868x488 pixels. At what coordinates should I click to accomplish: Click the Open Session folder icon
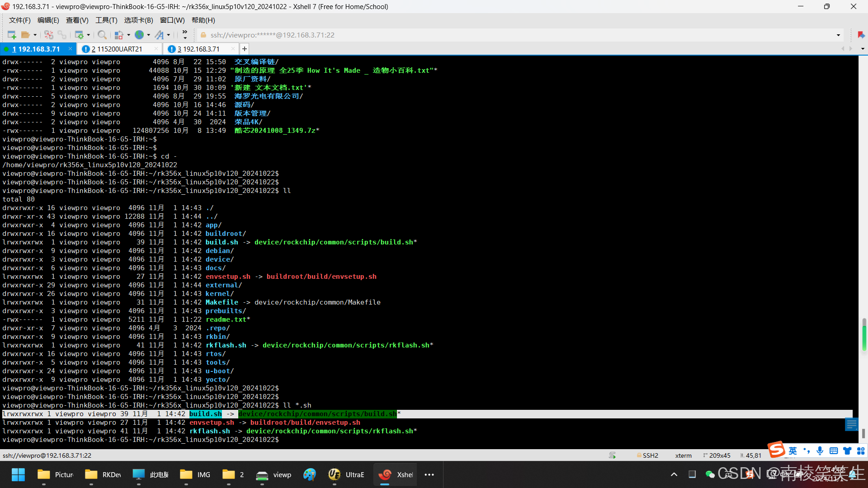[25, 35]
